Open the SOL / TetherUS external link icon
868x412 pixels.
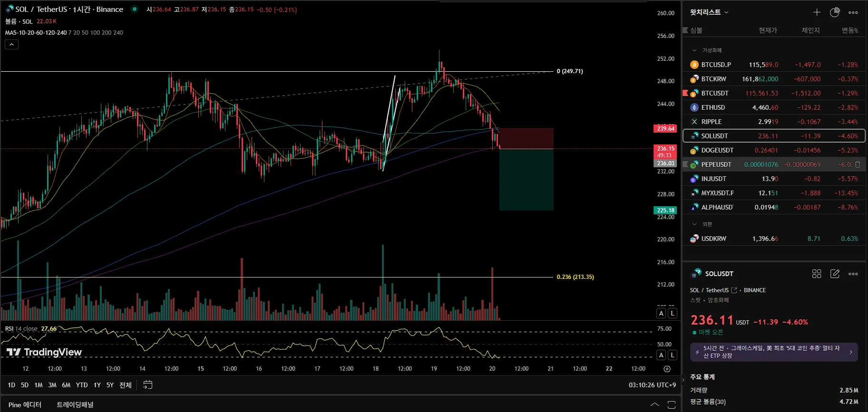734,290
